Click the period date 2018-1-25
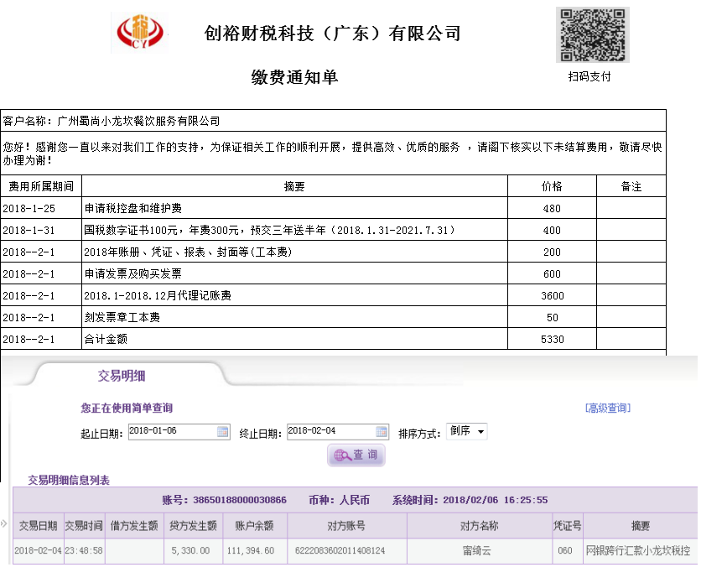This screenshot has height=588, width=727. (29, 209)
